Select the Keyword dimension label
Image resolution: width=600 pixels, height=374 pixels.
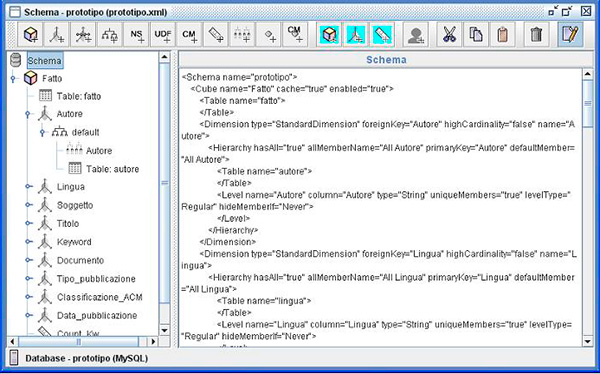(74, 242)
